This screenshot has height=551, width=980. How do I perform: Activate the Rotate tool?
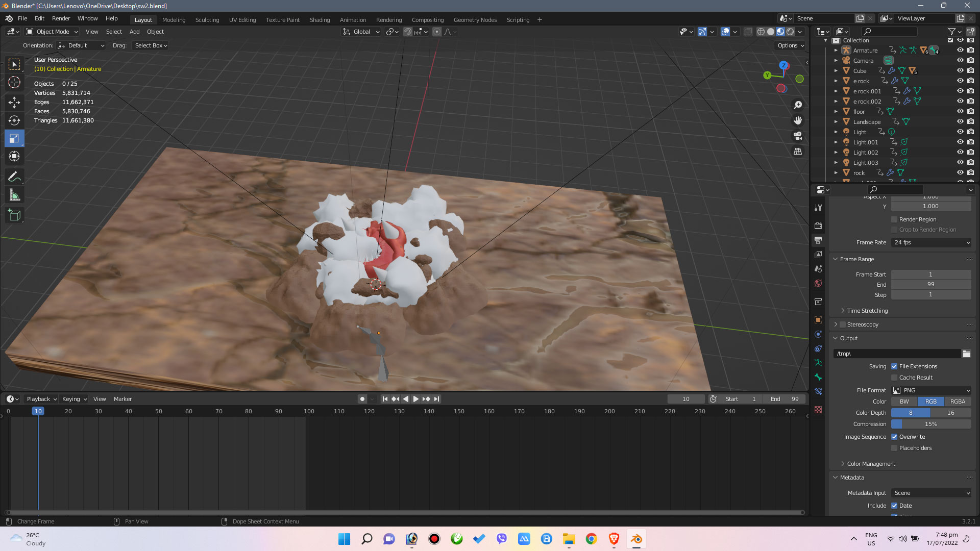tap(14, 120)
